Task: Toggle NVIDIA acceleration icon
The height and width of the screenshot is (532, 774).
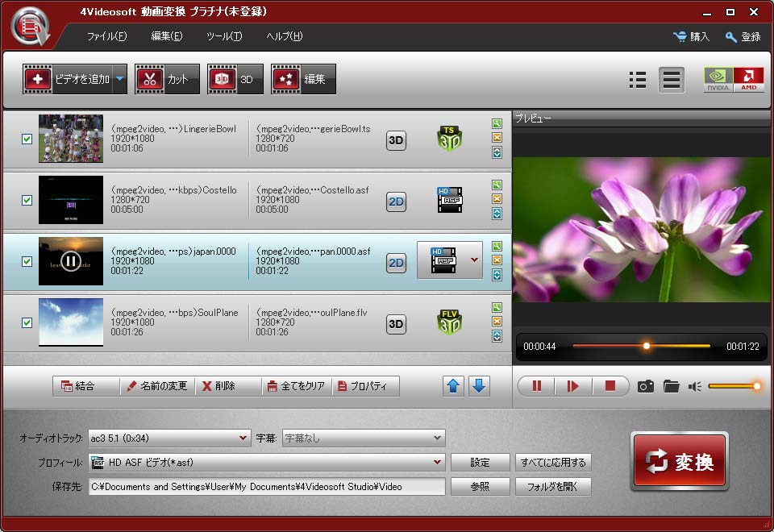Action: tap(718, 80)
